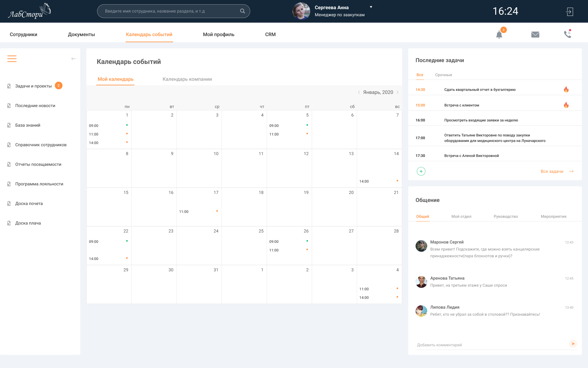
Task: Add a new task with plus icon
Action: pos(421,171)
